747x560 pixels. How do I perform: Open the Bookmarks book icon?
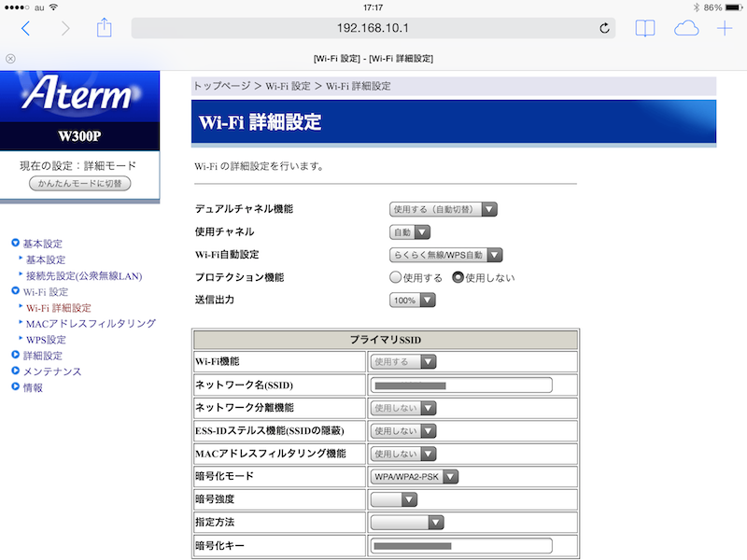(x=645, y=29)
